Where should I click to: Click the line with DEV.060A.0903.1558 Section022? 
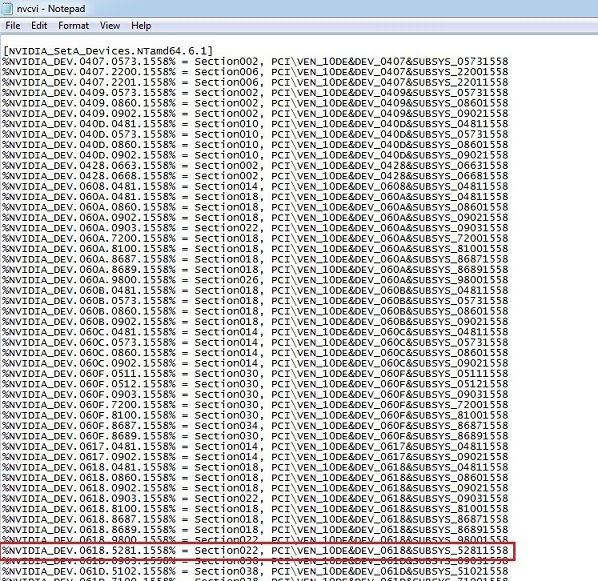(256, 228)
